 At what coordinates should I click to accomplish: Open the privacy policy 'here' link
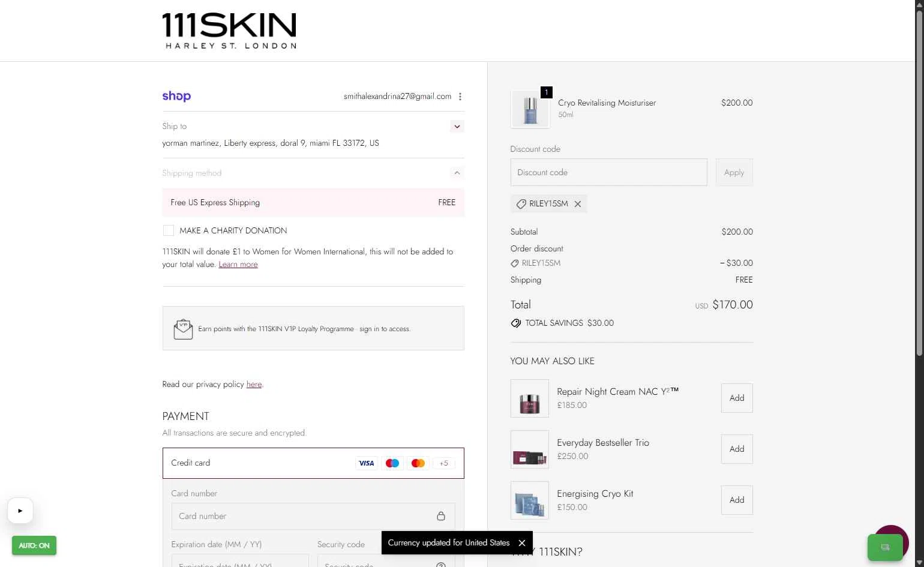coord(254,385)
